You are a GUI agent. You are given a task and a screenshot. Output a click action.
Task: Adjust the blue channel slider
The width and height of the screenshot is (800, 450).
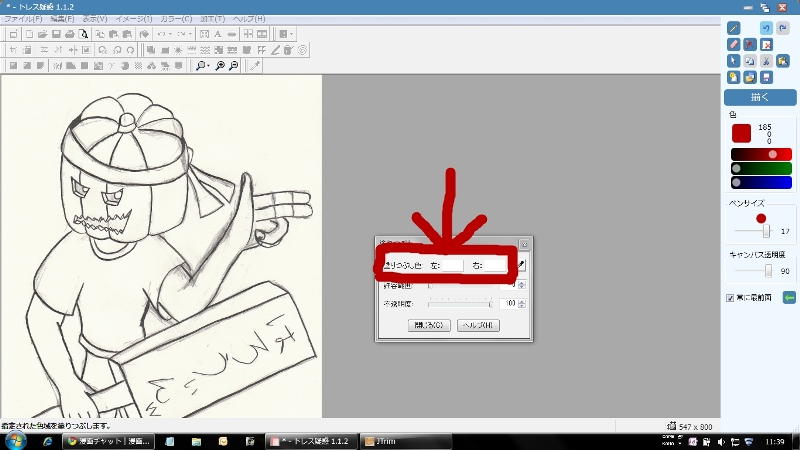(x=761, y=182)
